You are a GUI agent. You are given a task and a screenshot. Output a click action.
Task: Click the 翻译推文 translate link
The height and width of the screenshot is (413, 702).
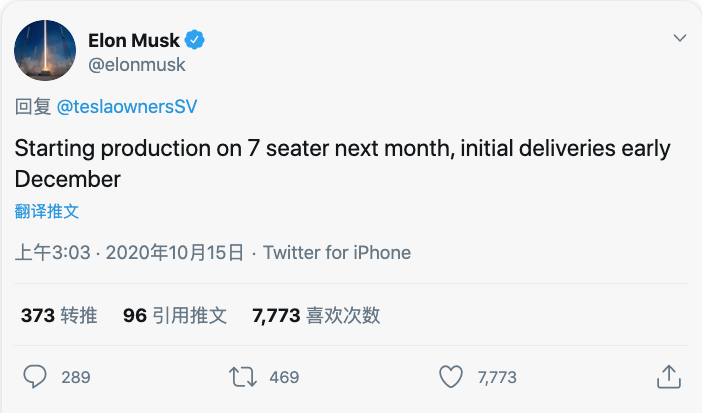[47, 211]
